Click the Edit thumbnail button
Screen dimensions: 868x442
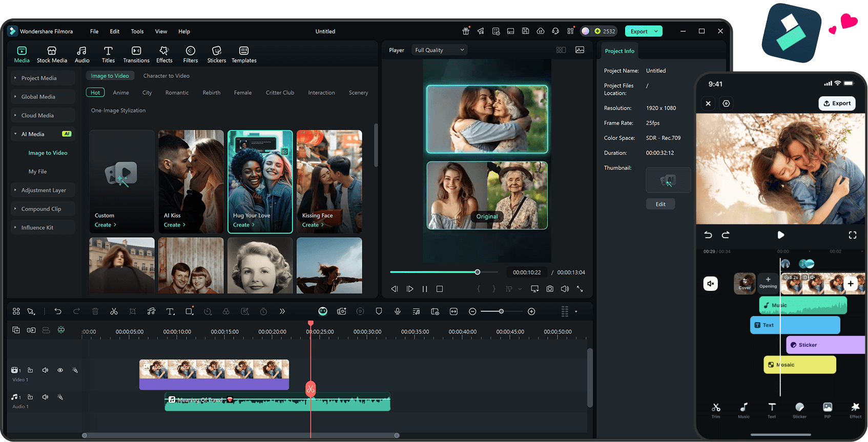coord(660,204)
